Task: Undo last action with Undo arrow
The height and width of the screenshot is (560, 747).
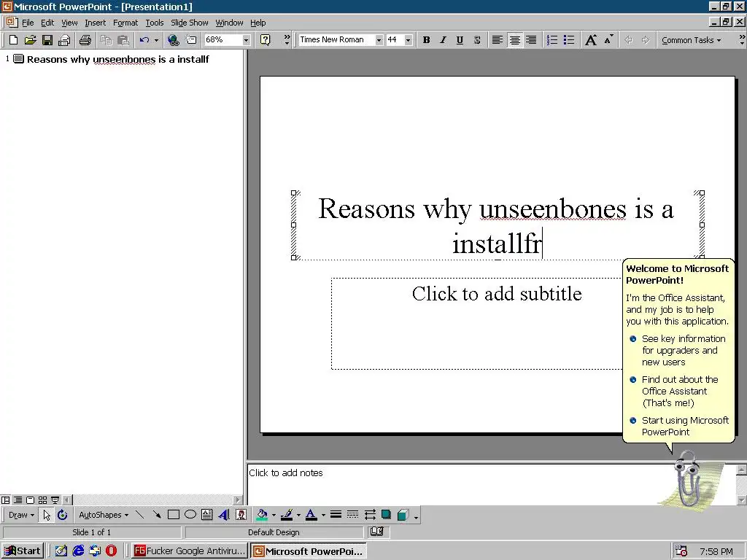Action: (x=144, y=40)
